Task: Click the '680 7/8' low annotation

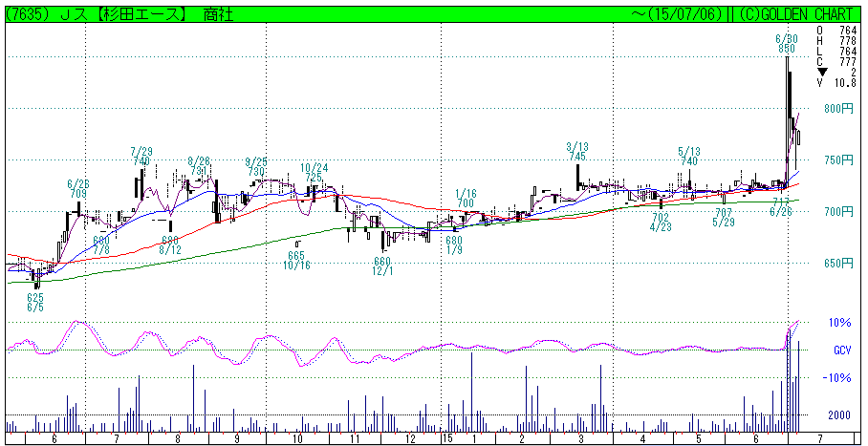Action: coord(101,245)
